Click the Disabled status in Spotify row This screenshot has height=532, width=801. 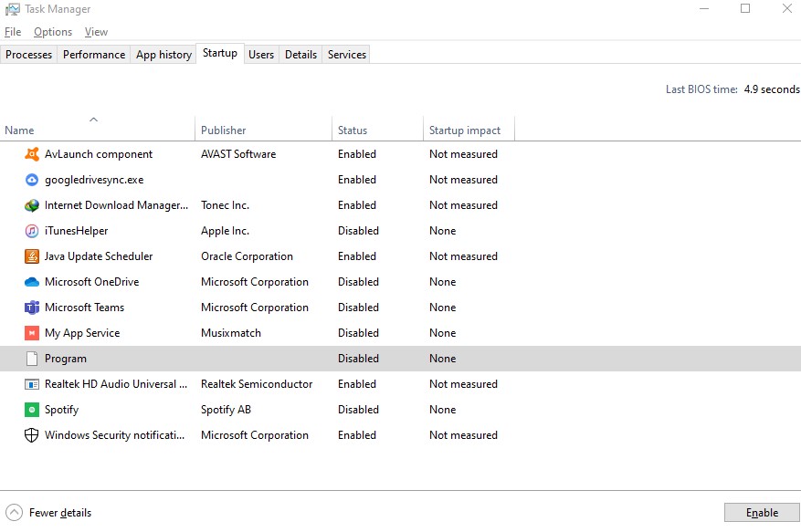click(x=359, y=410)
